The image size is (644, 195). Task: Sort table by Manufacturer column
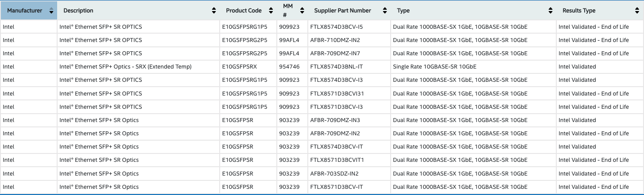point(52,11)
